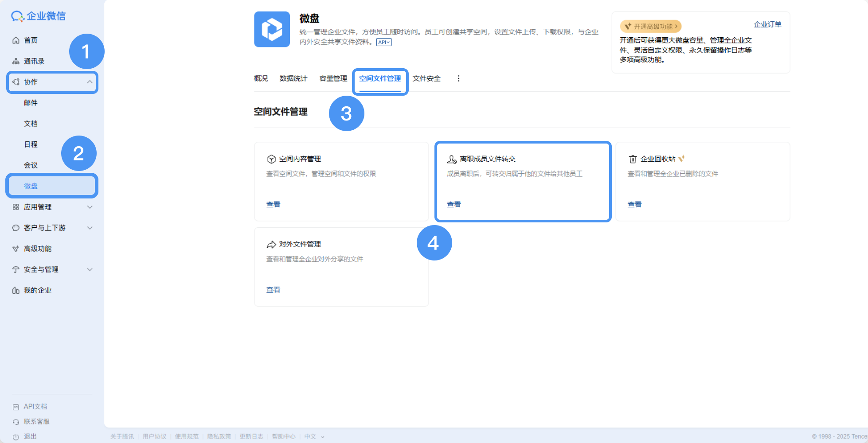
Task: Go to 首页 in the sidebar
Action: (31, 40)
